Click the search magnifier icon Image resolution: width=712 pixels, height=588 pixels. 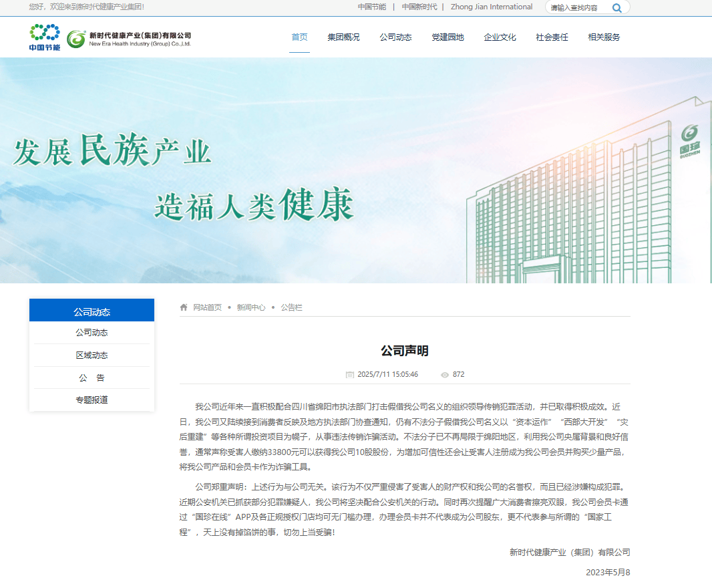point(616,8)
